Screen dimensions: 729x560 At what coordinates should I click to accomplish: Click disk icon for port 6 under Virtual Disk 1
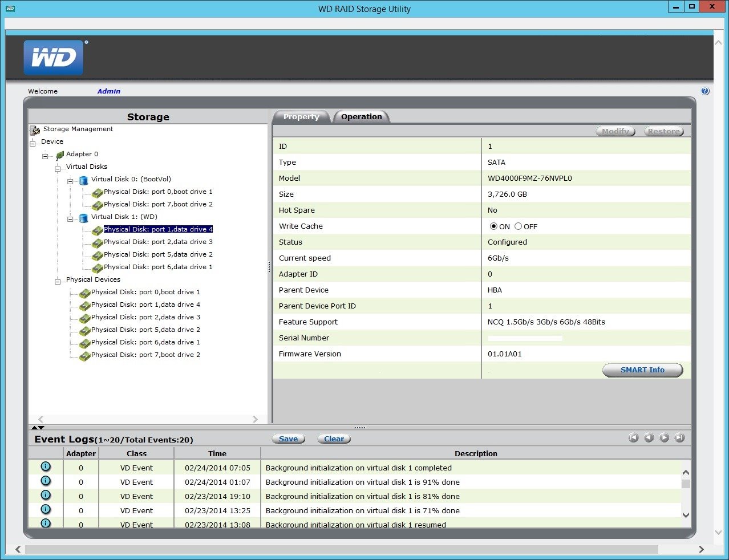coord(97,268)
